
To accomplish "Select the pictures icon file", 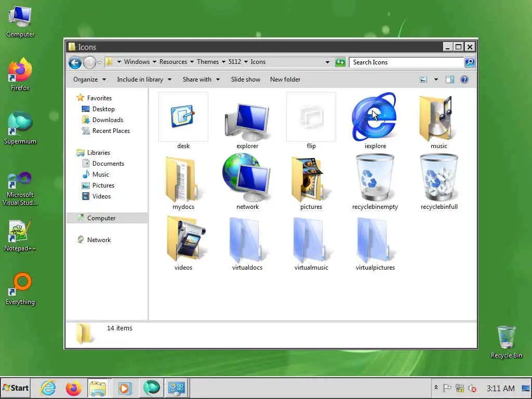I will coord(310,179).
